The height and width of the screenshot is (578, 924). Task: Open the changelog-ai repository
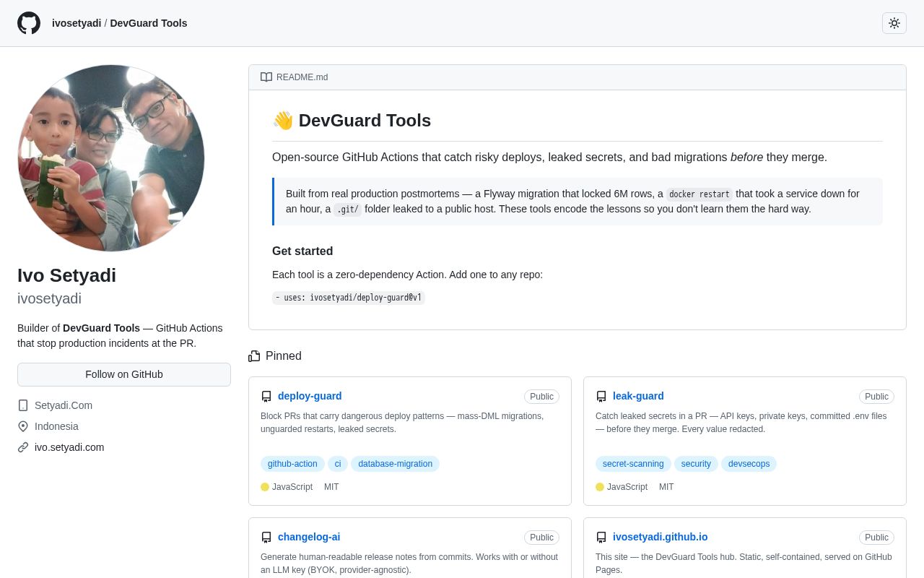coord(309,537)
